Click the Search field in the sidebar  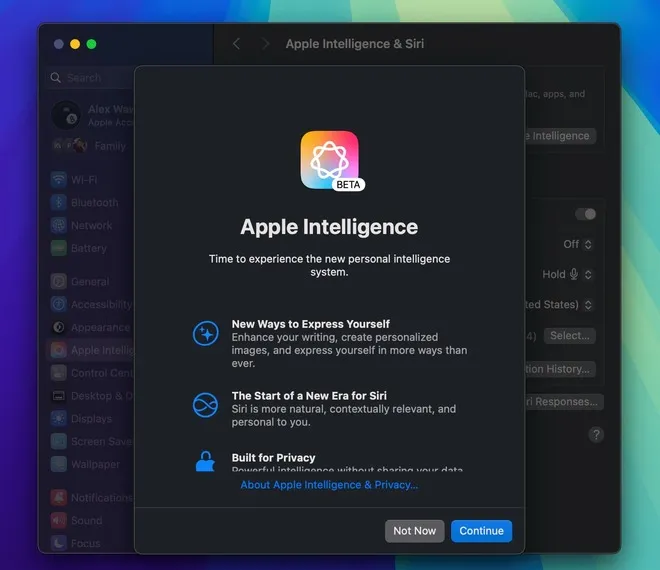[x=90, y=78]
